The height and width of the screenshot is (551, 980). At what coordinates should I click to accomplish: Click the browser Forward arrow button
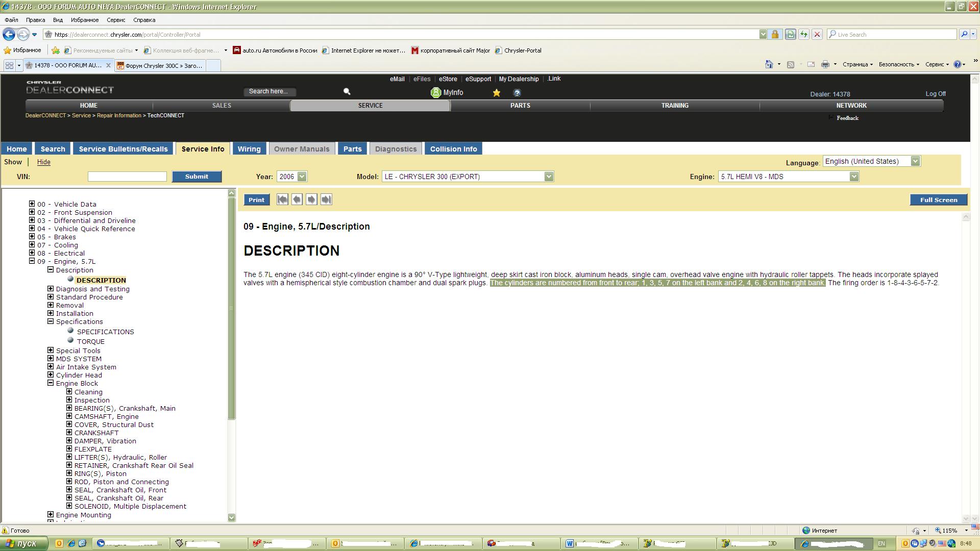click(23, 34)
